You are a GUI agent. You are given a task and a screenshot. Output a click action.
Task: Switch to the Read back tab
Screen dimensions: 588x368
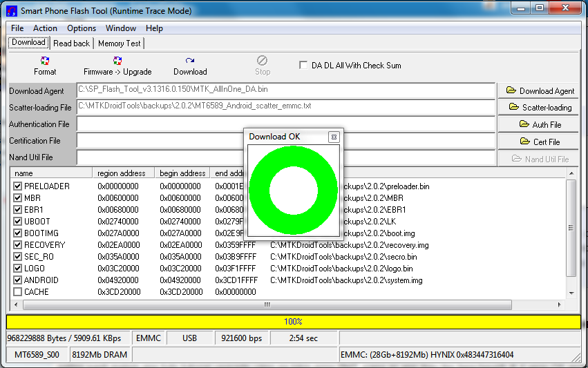point(71,43)
